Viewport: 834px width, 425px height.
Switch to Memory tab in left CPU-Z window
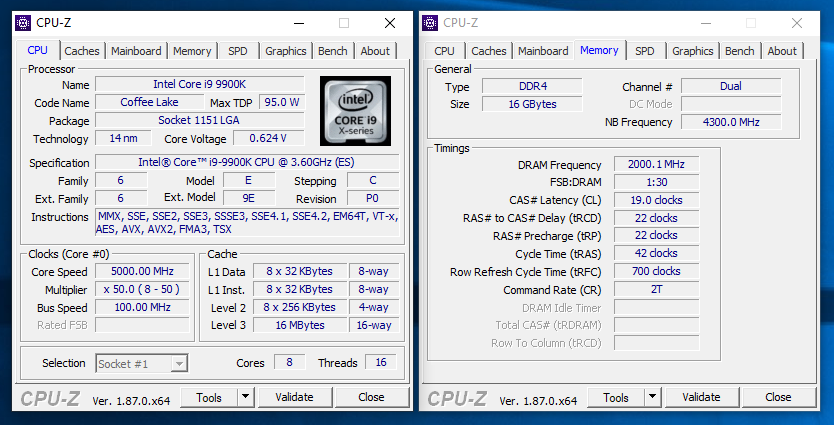tap(192, 51)
